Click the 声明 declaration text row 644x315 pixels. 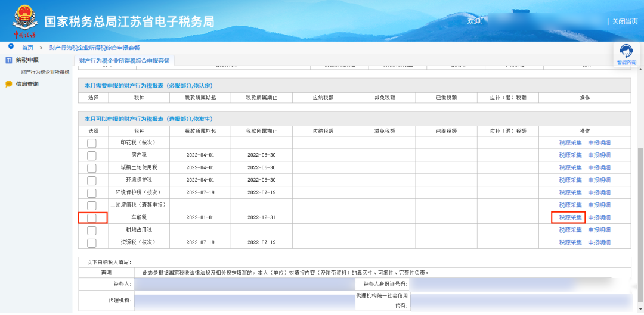click(285, 272)
